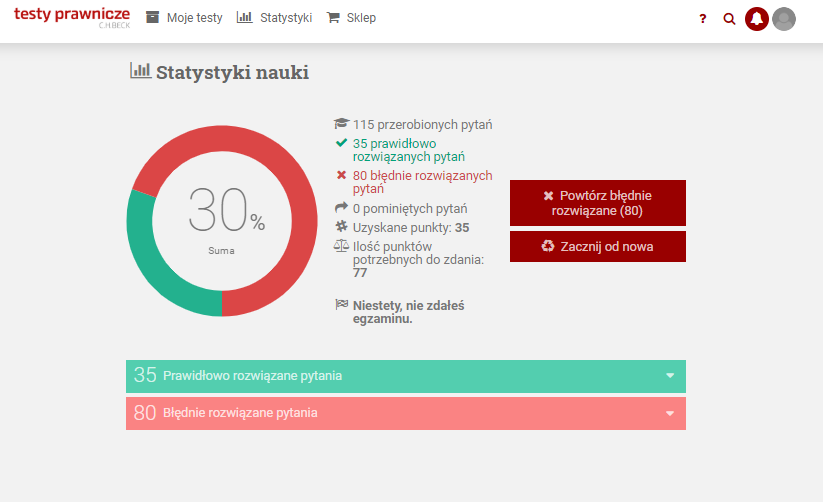This screenshot has height=502, width=823.
Task: Click the badge icon by Uzyskane punkty
Action: [341, 226]
